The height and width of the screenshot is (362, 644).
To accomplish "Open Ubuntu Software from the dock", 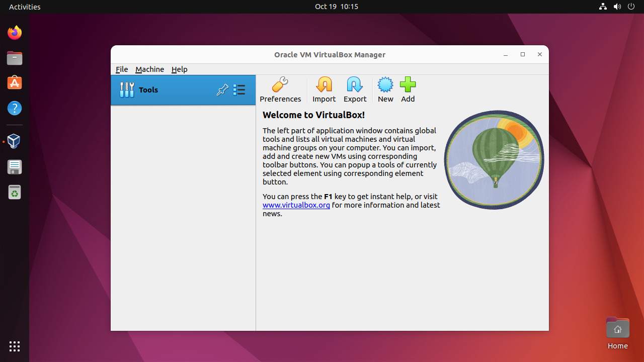I will (14, 83).
